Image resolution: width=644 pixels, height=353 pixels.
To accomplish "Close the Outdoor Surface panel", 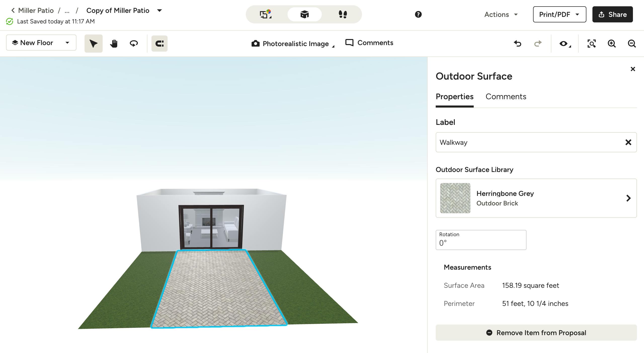I will click(633, 69).
